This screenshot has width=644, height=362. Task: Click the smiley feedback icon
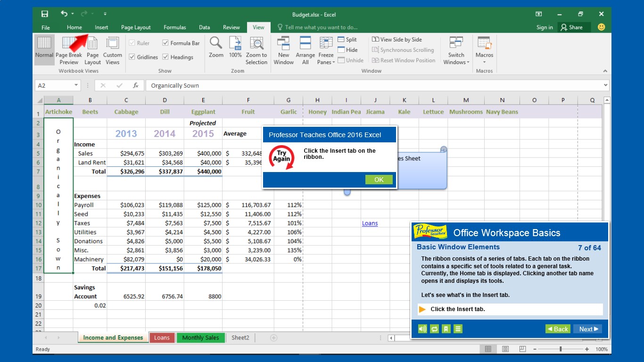click(x=601, y=27)
